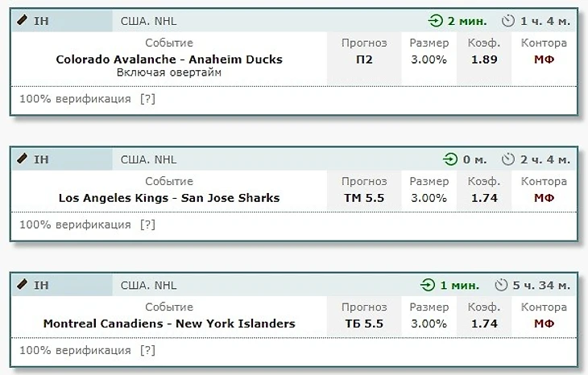Image resolution: width=588 pixels, height=375 pixels.
Task: Click the green arrow icon next to 1 мин.
Action: point(428,285)
